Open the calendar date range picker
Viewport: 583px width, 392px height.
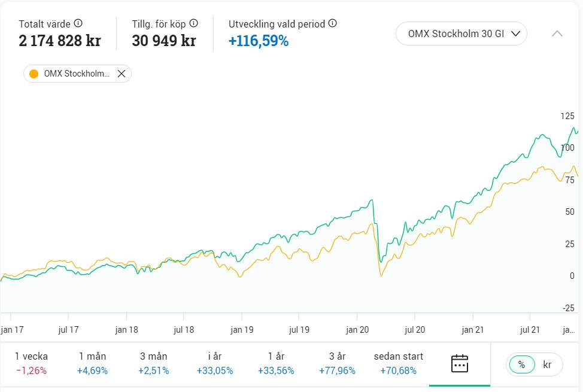point(459,363)
